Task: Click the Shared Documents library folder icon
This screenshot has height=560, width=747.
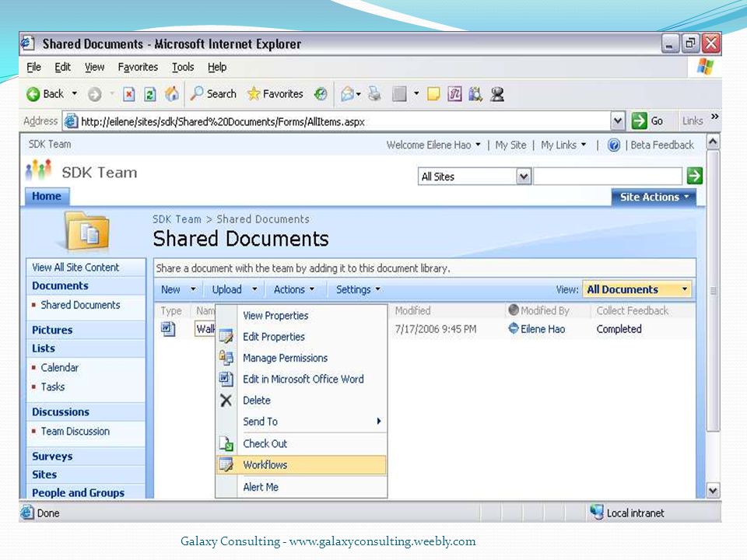Action: 87,232
